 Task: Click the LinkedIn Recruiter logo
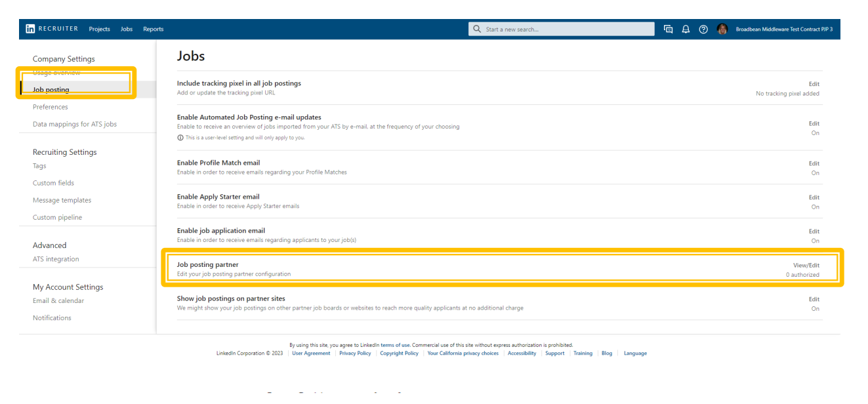pyautogui.click(x=51, y=29)
